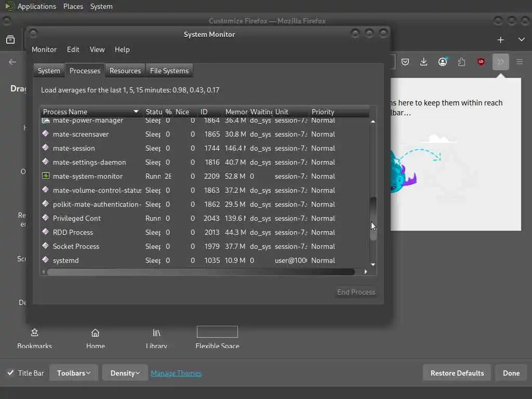Click the scroll-up arrow of the process list
The image size is (532, 399).
click(373, 122)
